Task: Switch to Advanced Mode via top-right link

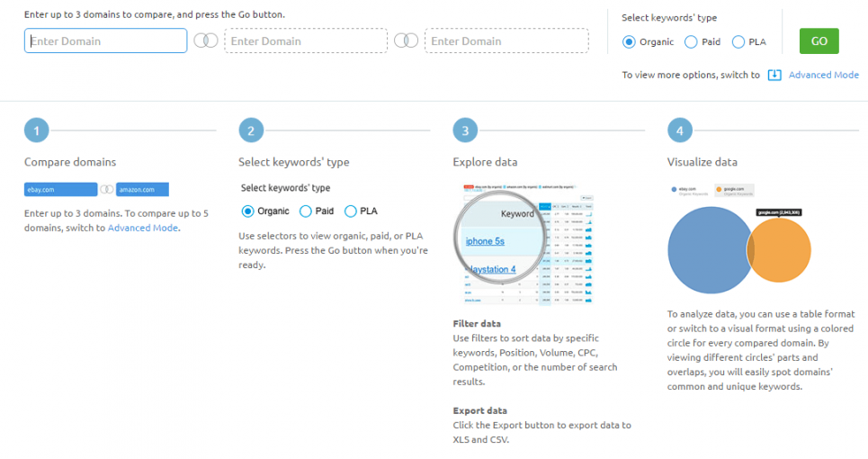Action: pyautogui.click(x=823, y=75)
